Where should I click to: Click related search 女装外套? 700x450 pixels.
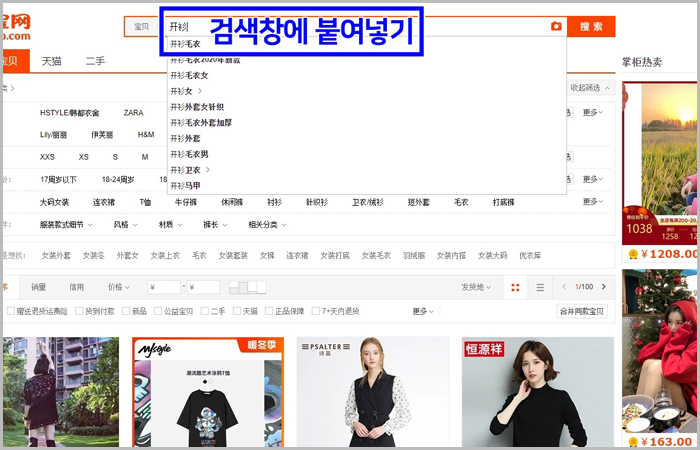coord(56,255)
